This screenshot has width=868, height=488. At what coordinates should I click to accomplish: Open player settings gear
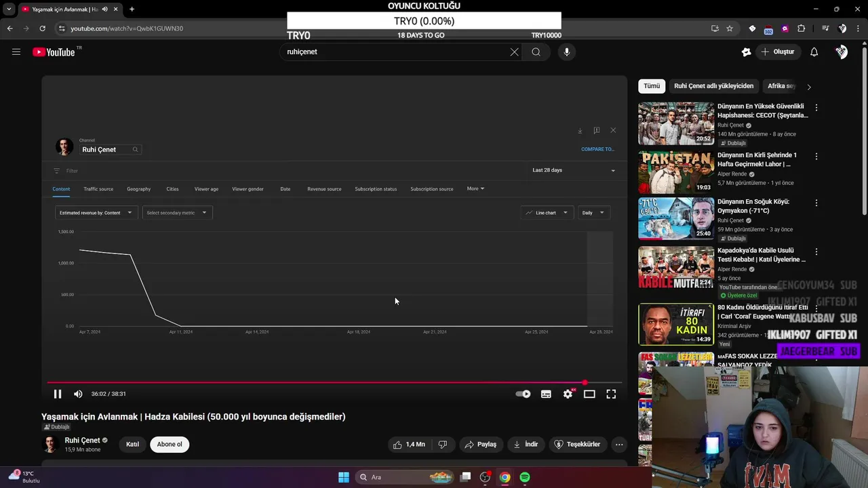(x=568, y=394)
